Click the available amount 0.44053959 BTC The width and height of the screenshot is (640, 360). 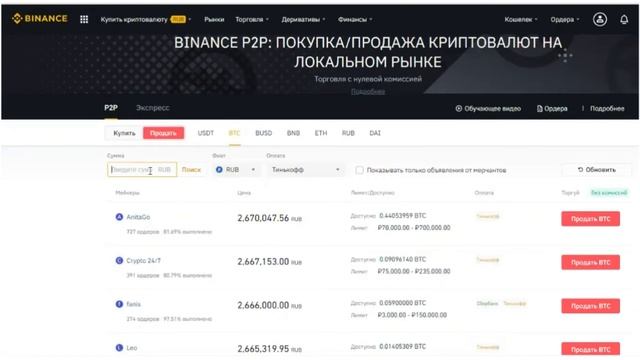pyautogui.click(x=402, y=216)
